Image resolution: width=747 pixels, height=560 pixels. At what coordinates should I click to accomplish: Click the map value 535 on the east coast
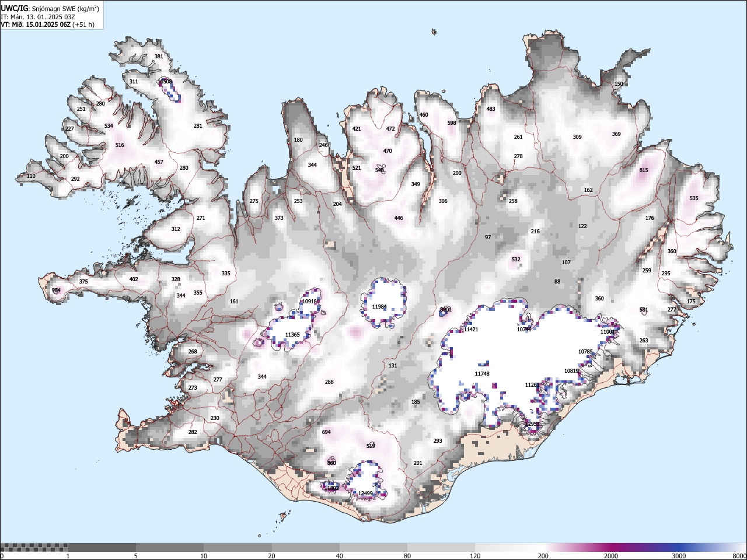click(694, 198)
